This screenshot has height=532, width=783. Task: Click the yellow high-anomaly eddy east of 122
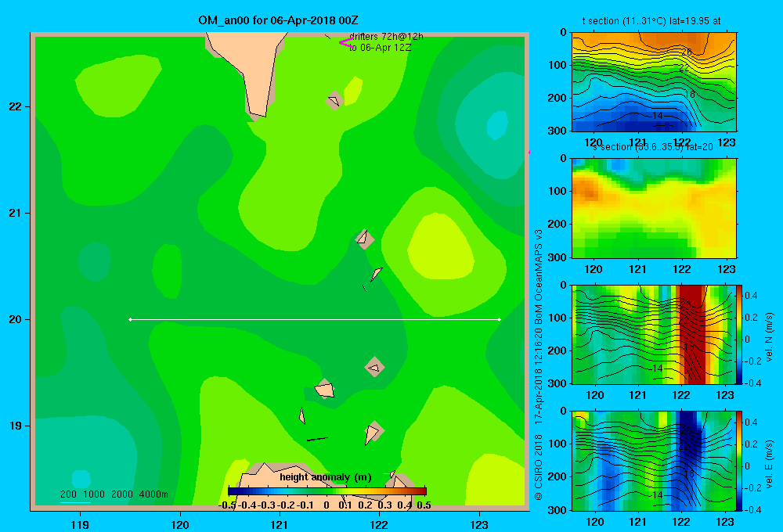(440, 245)
